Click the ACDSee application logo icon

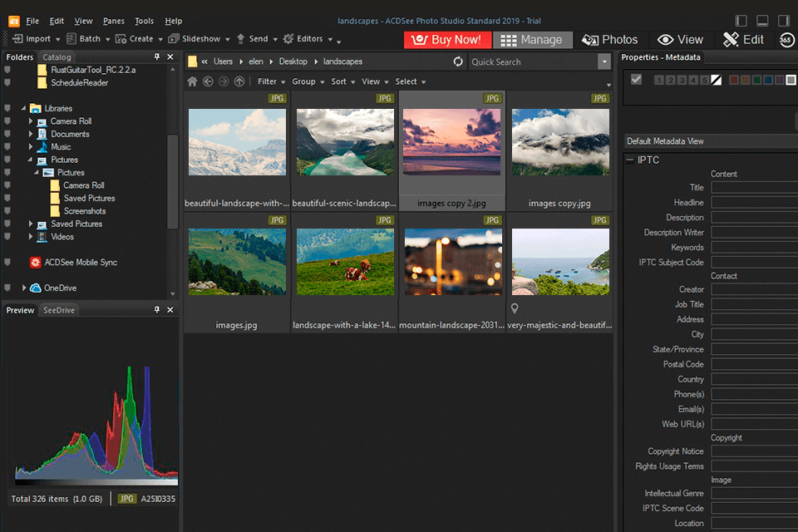coord(14,21)
